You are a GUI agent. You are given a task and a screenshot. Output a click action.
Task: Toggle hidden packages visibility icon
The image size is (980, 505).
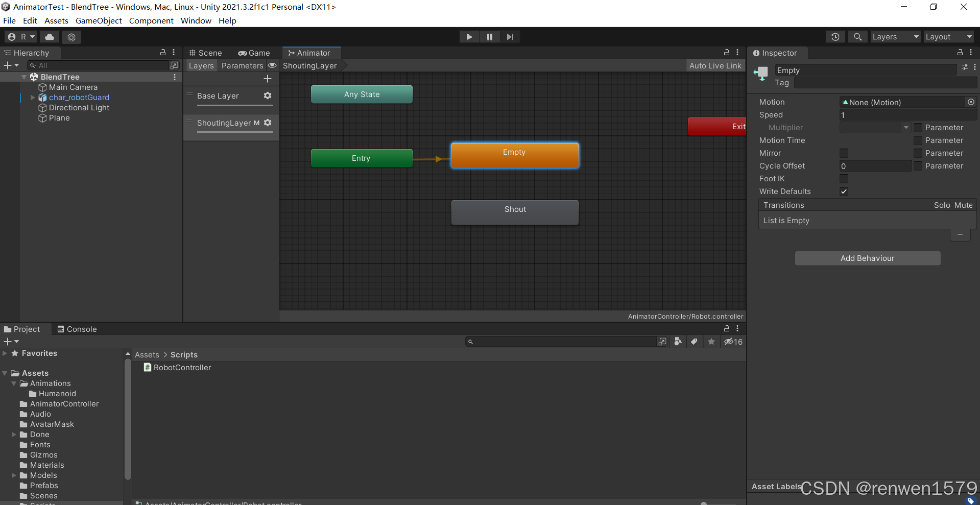coord(733,342)
